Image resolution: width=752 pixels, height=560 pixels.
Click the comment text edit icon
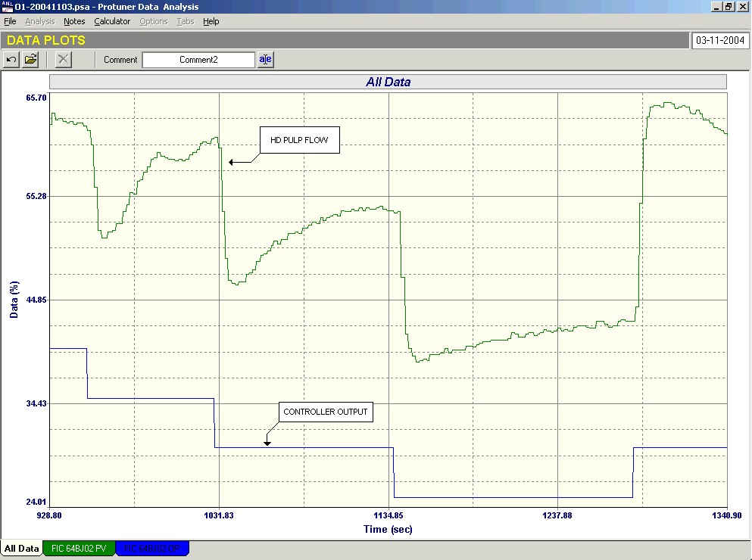(x=265, y=59)
